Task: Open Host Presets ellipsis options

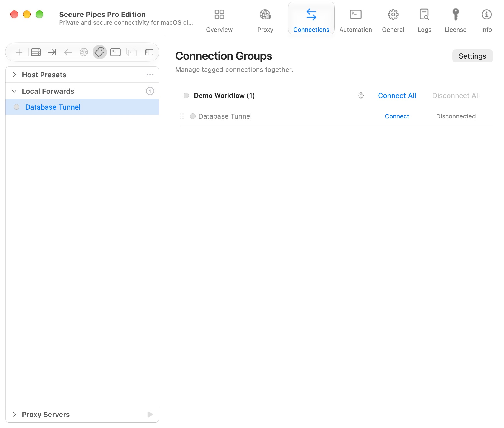Action: (150, 75)
